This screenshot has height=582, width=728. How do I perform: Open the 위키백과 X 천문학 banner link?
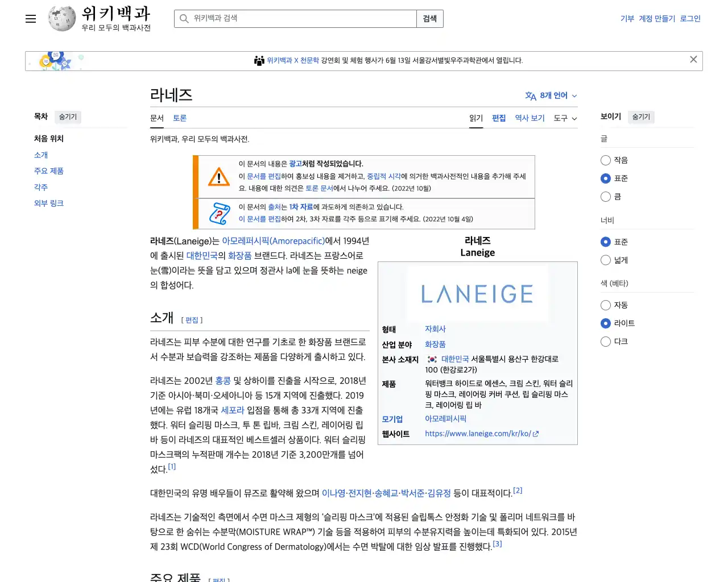[x=293, y=60]
